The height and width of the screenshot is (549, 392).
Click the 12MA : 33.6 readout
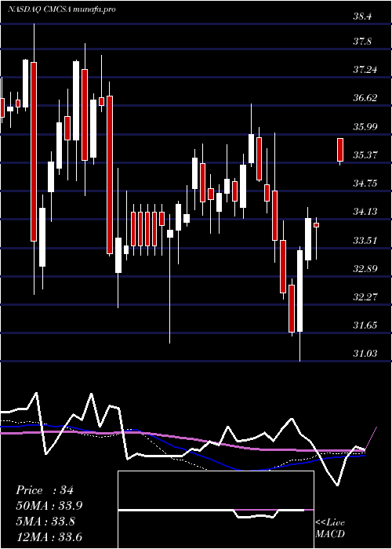click(x=49, y=536)
